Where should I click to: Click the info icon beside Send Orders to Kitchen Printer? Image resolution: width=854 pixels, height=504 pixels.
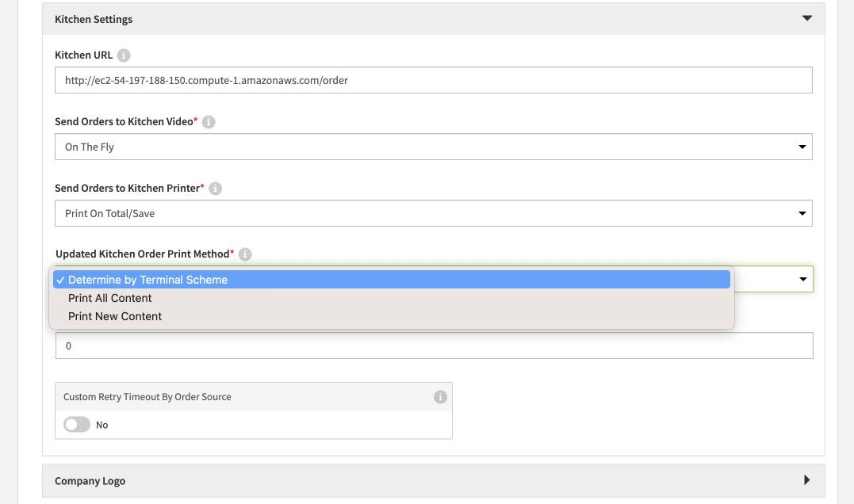[x=215, y=188]
